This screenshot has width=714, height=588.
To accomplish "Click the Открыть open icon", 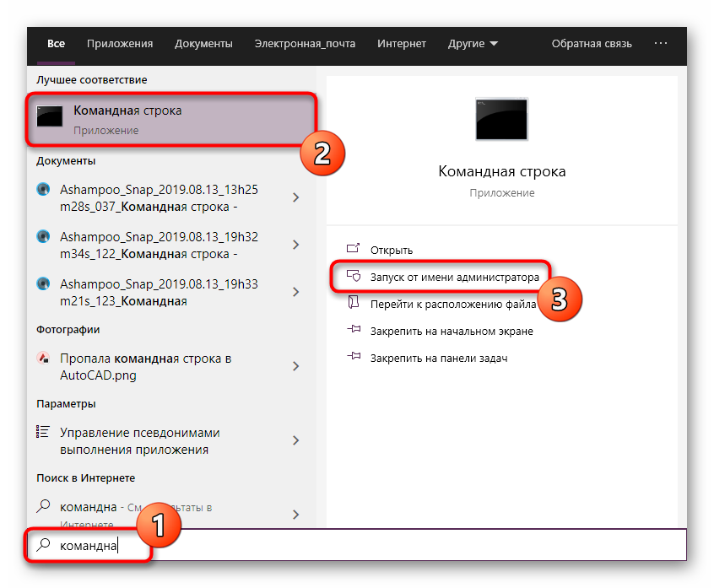I will 354,249.
